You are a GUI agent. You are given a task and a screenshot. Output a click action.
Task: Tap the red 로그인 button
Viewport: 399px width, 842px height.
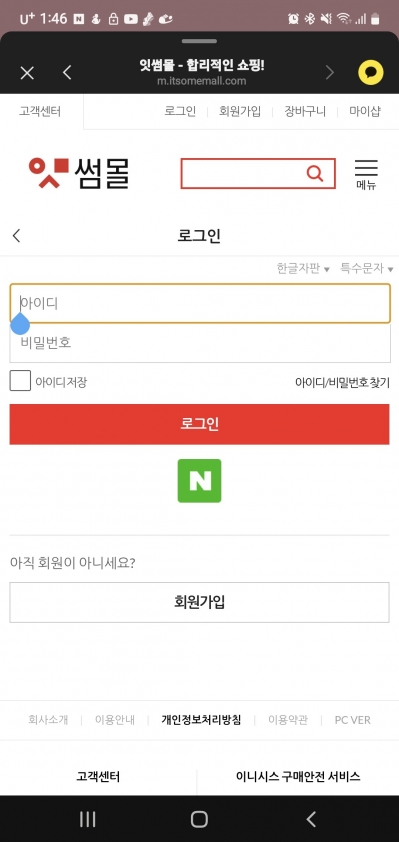pos(199,424)
